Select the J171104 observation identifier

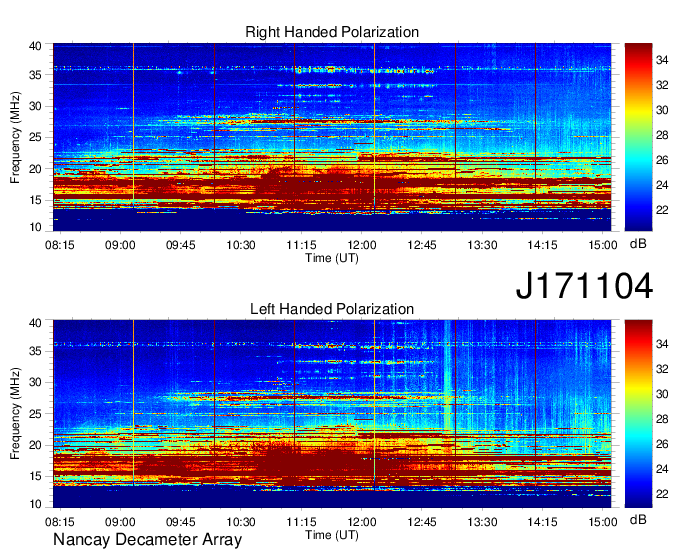(584, 286)
